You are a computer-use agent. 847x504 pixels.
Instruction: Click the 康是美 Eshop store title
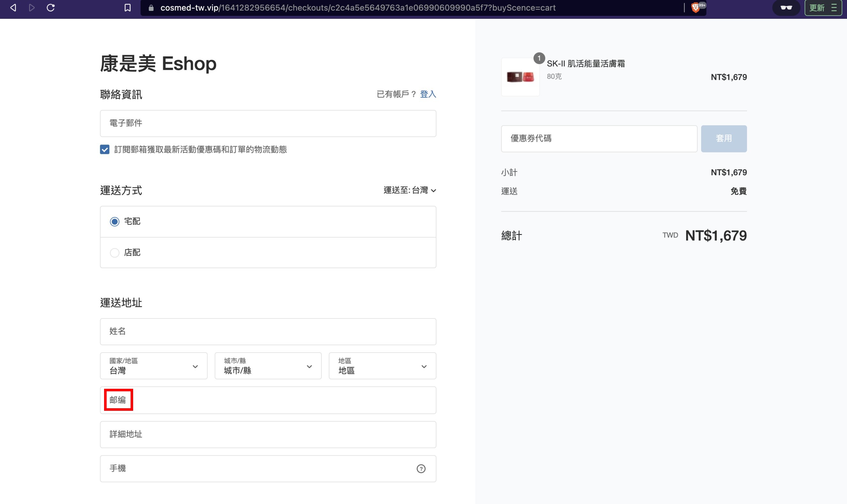[158, 64]
